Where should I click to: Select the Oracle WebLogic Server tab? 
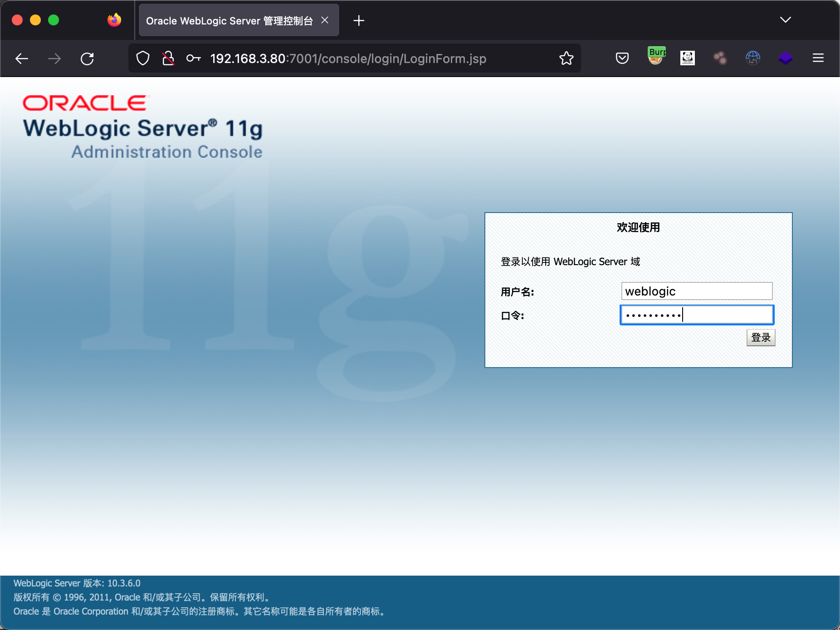pyautogui.click(x=229, y=21)
